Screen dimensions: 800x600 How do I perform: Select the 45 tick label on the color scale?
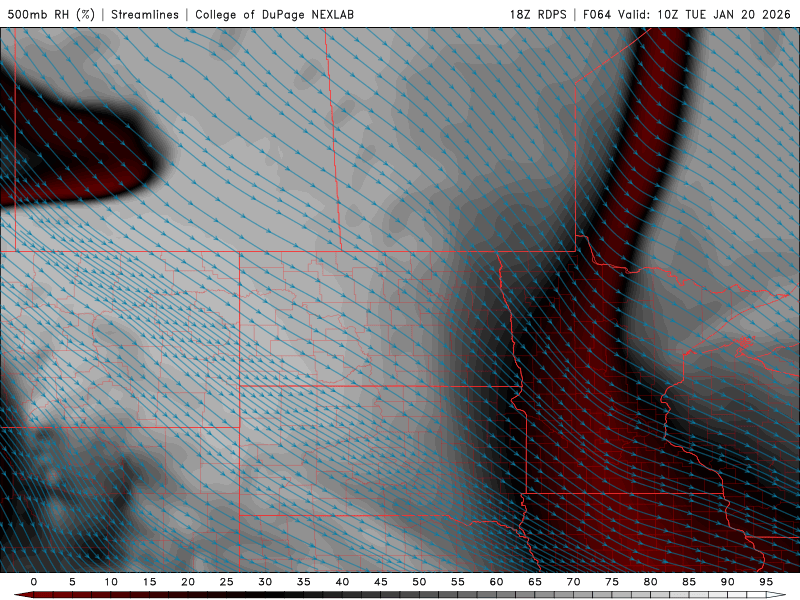(381, 582)
